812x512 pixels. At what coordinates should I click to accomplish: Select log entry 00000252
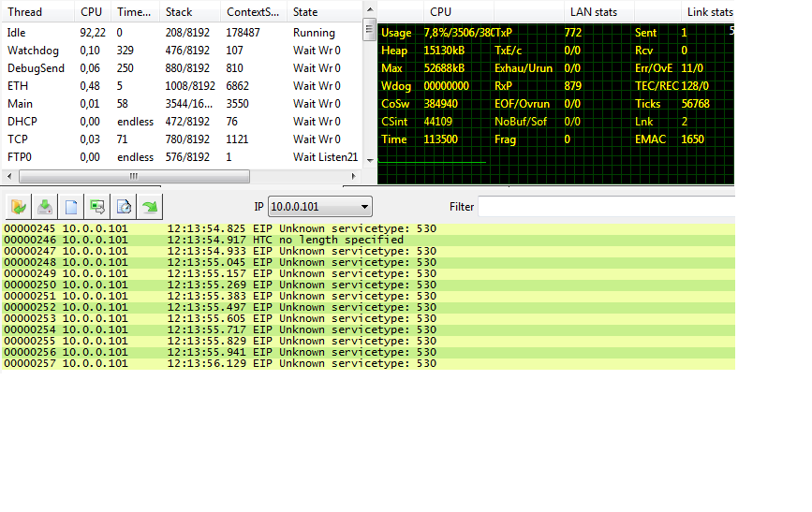[x=369, y=307]
